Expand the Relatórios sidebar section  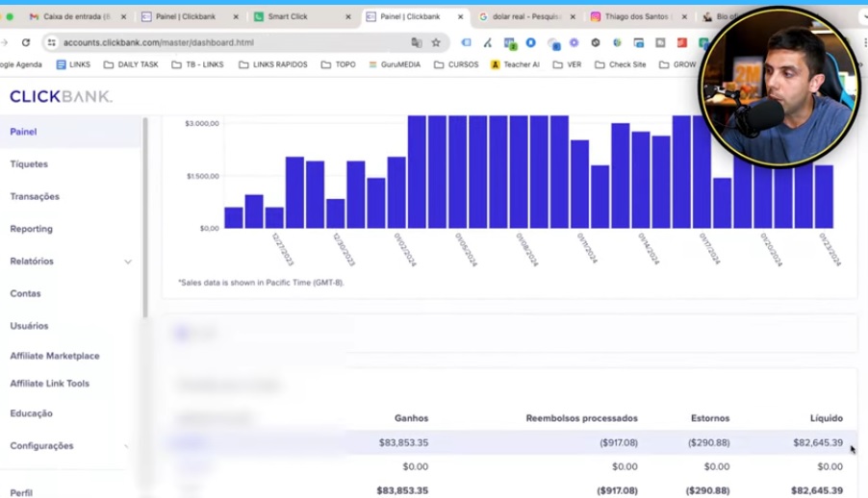point(127,261)
